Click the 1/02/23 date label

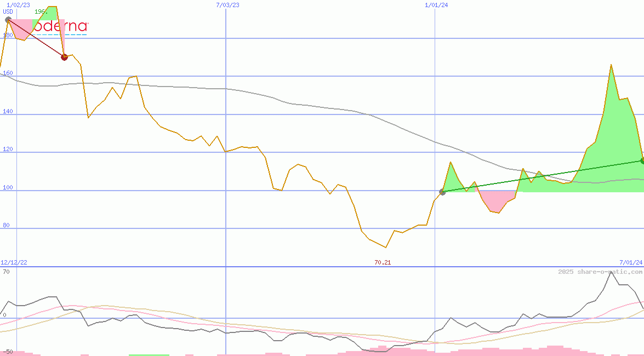tap(18, 5)
